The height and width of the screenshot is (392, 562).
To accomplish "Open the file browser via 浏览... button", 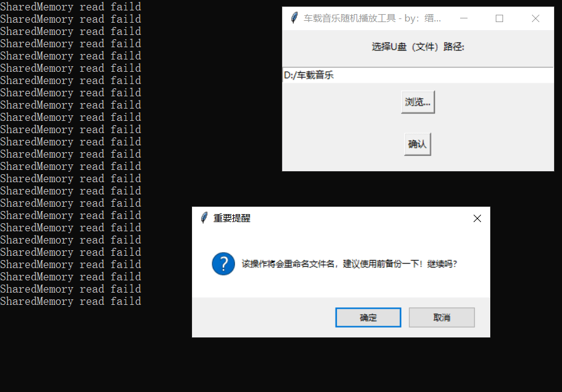I will [418, 102].
